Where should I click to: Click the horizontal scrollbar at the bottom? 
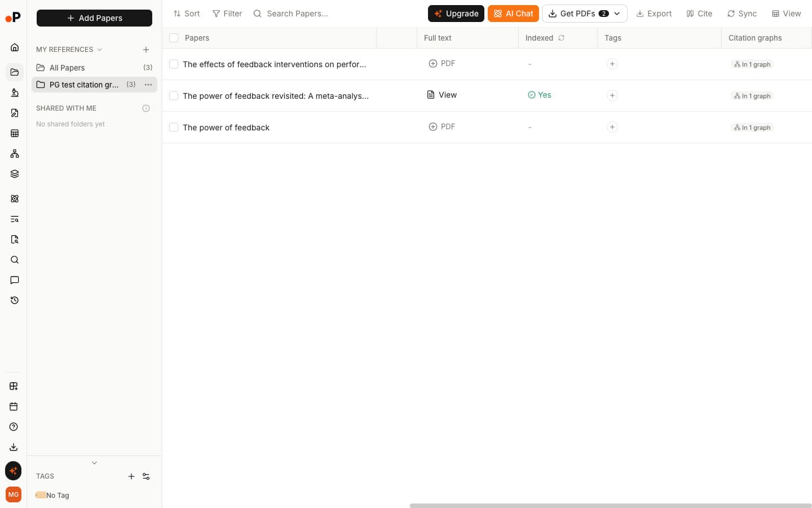pyautogui.click(x=610, y=506)
